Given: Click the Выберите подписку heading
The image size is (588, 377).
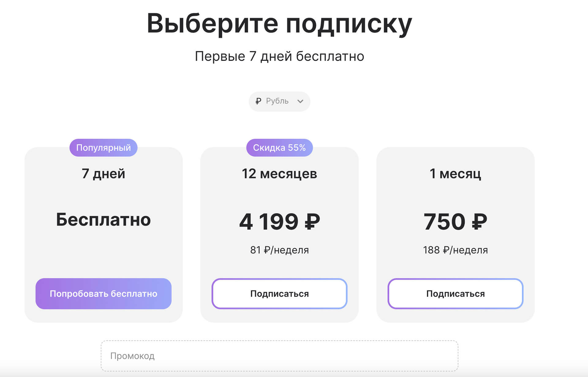Looking at the screenshot, I should (280, 23).
